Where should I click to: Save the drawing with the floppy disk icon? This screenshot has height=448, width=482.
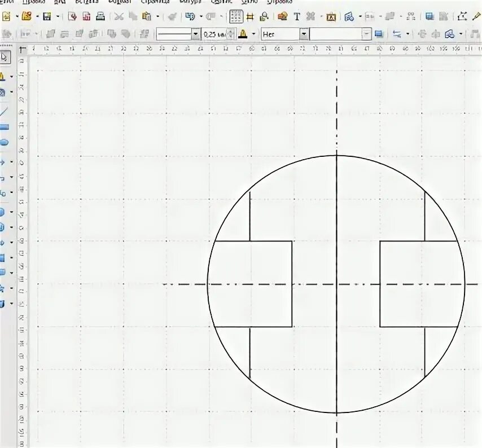point(47,16)
